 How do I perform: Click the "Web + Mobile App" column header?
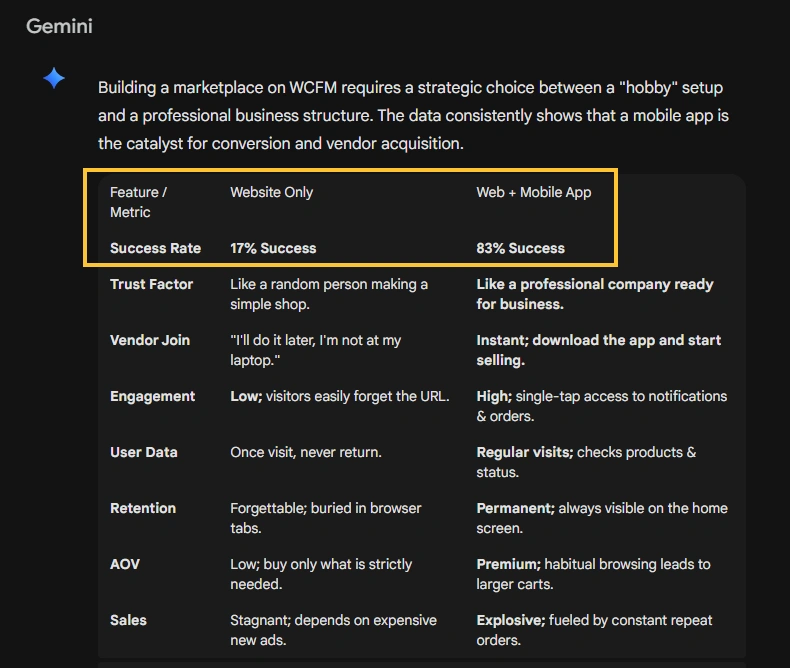click(x=533, y=192)
